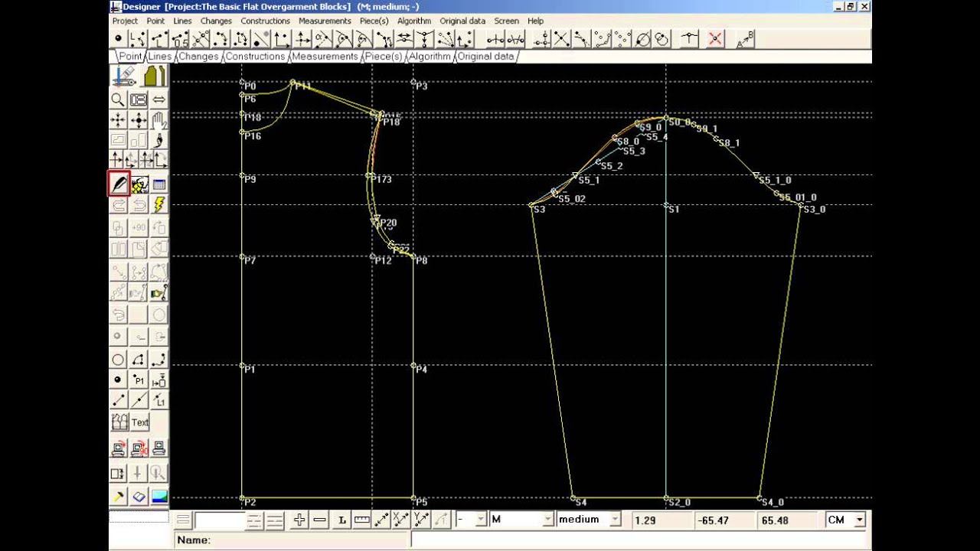Click the plus button in bottom bar
Viewport: 980px width, 551px height.
(x=299, y=520)
